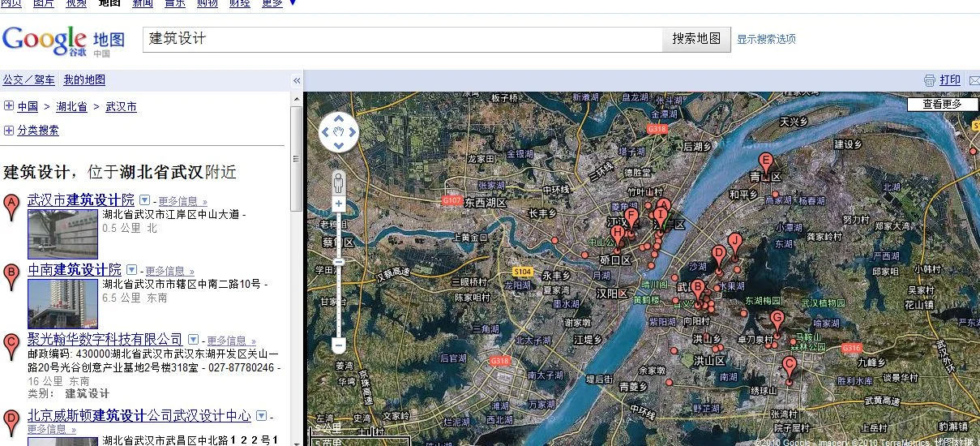
Task: Switch to the 音乐 tab
Action: click(x=175, y=3)
